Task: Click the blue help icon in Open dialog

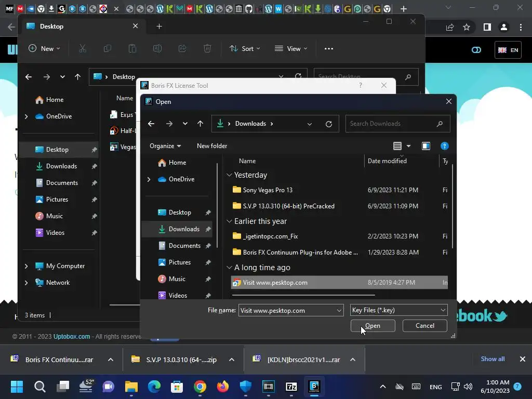Action: pos(445,146)
